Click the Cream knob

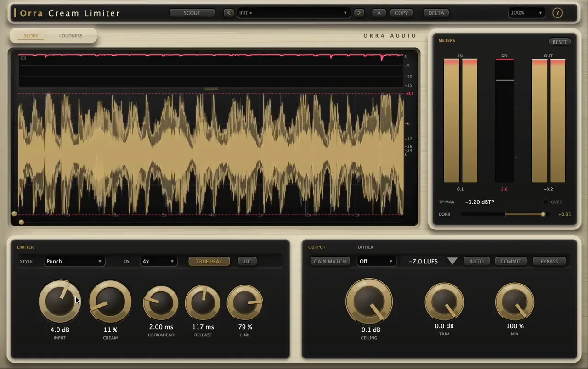(x=110, y=302)
